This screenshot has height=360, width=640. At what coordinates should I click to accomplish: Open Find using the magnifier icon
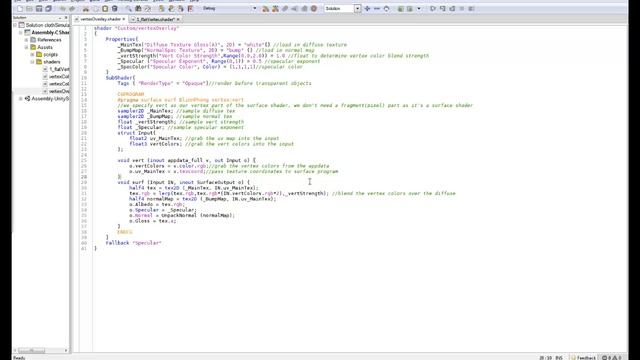click(x=129, y=9)
